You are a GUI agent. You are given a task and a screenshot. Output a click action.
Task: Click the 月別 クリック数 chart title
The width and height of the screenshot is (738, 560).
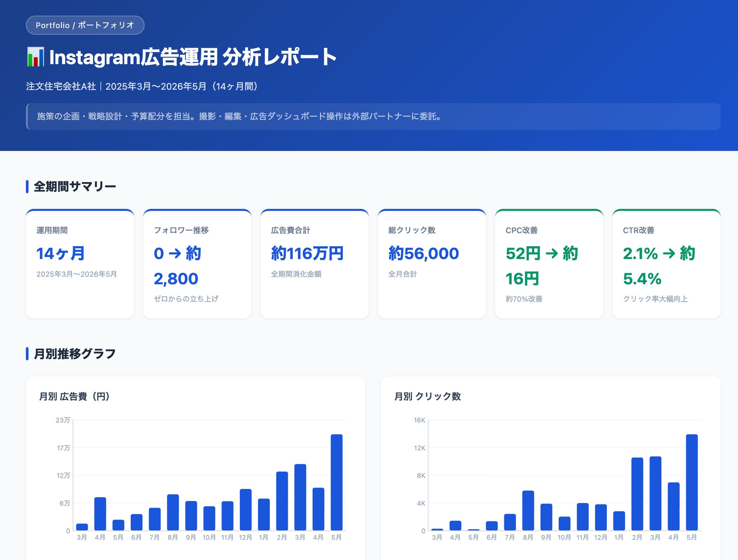[427, 396]
